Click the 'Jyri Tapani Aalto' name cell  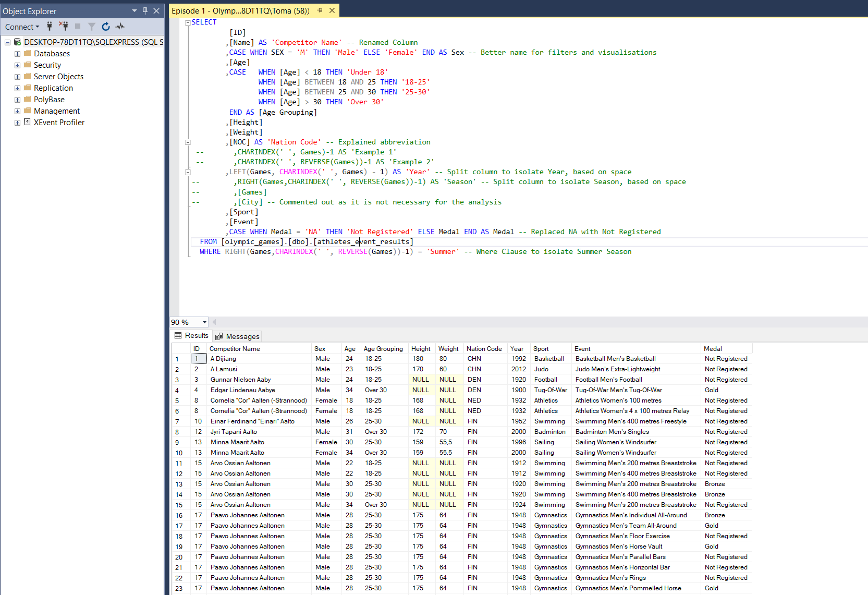coord(259,432)
